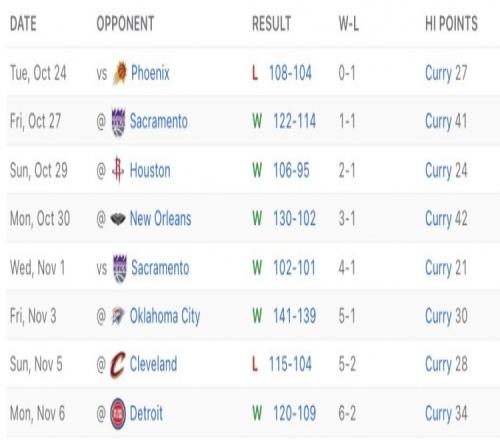Click the New Orleans team name
This screenshot has height=440, width=500.
tap(160, 219)
